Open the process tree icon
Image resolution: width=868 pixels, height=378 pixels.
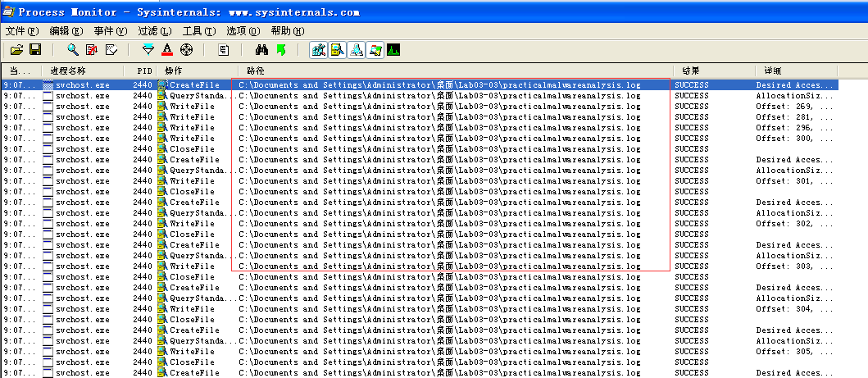tap(223, 50)
